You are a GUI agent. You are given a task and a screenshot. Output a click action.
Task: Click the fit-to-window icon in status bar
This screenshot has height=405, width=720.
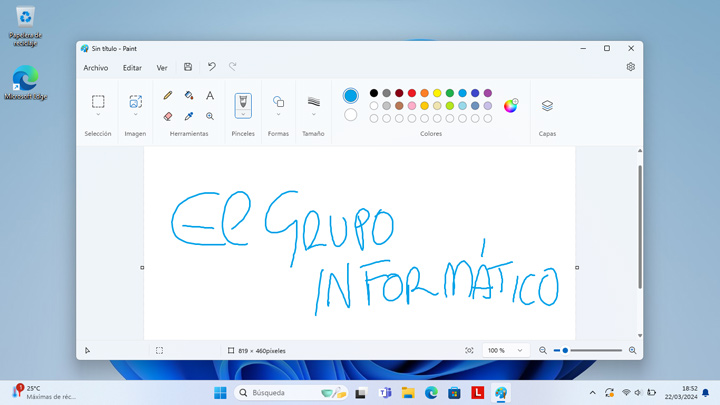pyautogui.click(x=469, y=350)
